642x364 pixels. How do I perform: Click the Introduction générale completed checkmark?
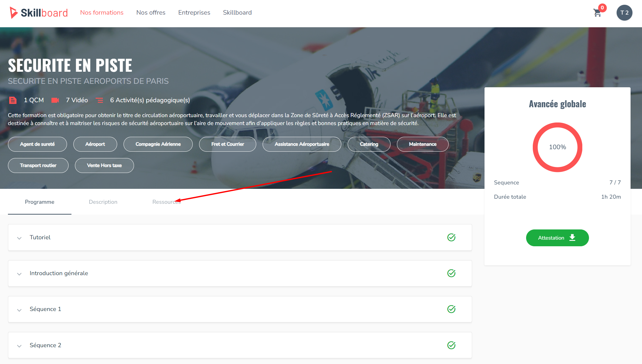(451, 273)
